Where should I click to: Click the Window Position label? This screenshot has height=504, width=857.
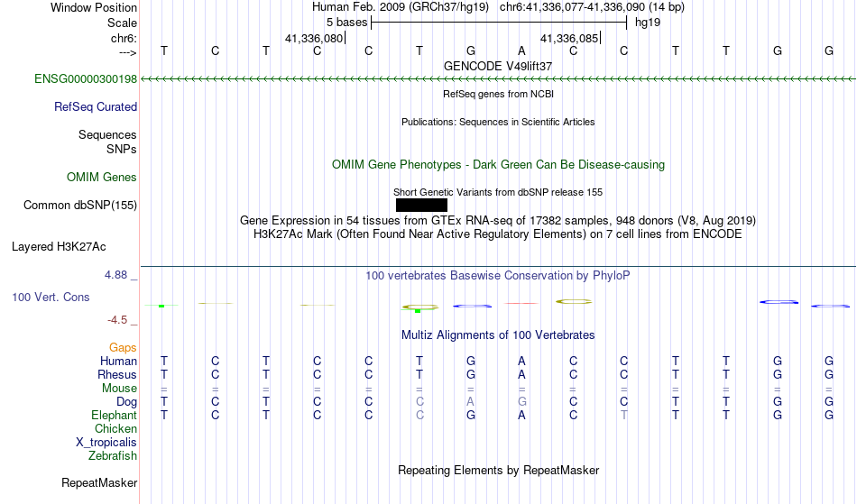94,7
